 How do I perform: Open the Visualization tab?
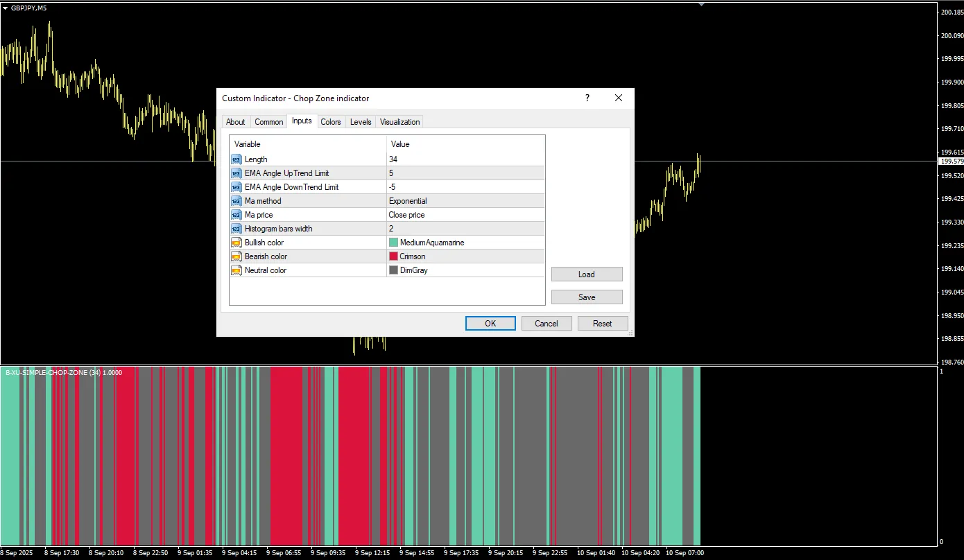(399, 122)
